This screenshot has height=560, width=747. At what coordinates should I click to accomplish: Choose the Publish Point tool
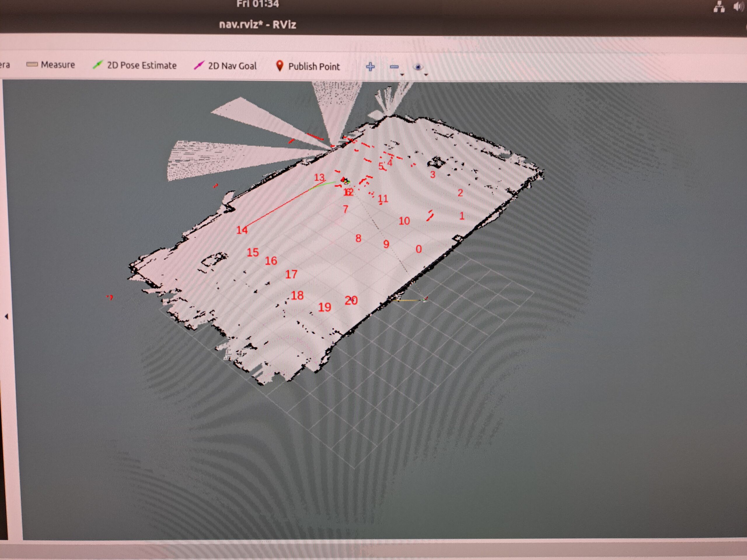coord(308,66)
